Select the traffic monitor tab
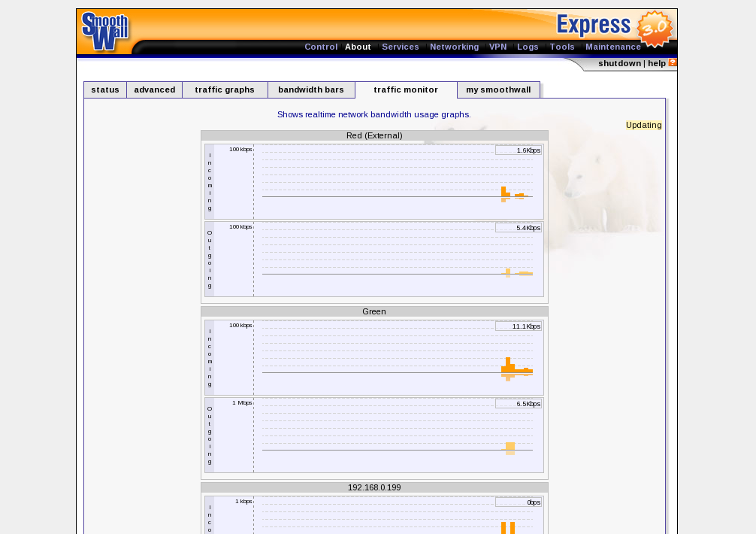 (406, 90)
